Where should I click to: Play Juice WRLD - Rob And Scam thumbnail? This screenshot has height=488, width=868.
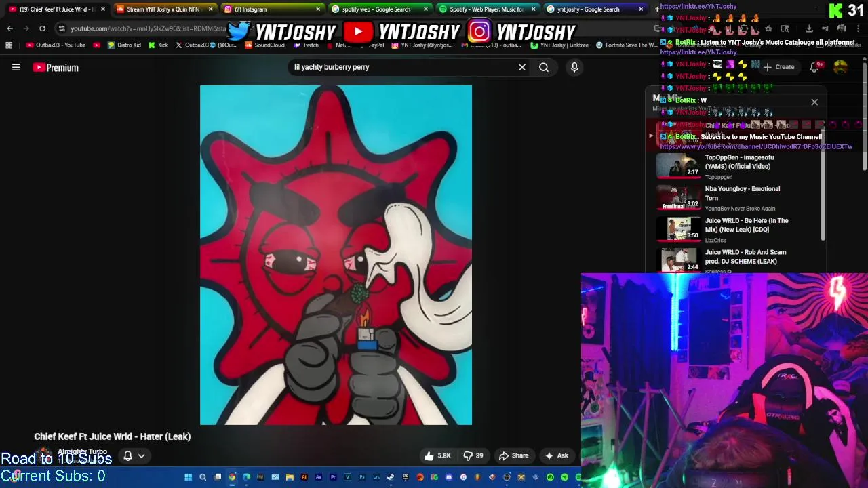click(x=678, y=260)
